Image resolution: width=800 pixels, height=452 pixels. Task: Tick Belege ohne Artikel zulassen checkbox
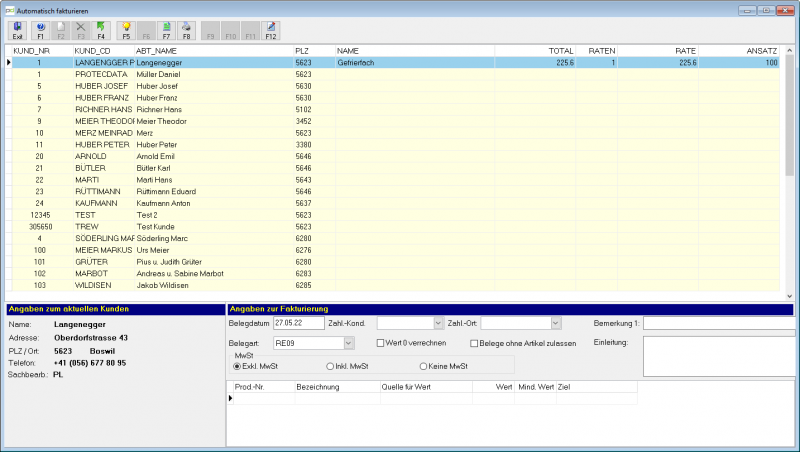coord(474,343)
